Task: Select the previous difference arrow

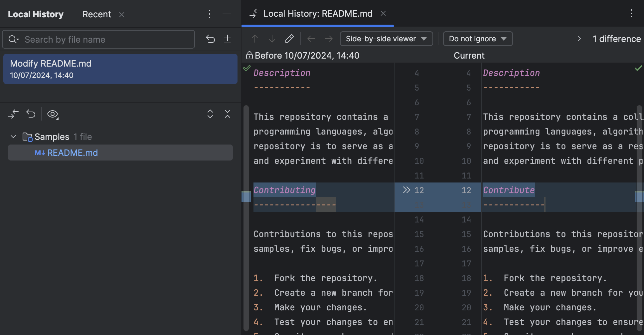Action: point(255,39)
